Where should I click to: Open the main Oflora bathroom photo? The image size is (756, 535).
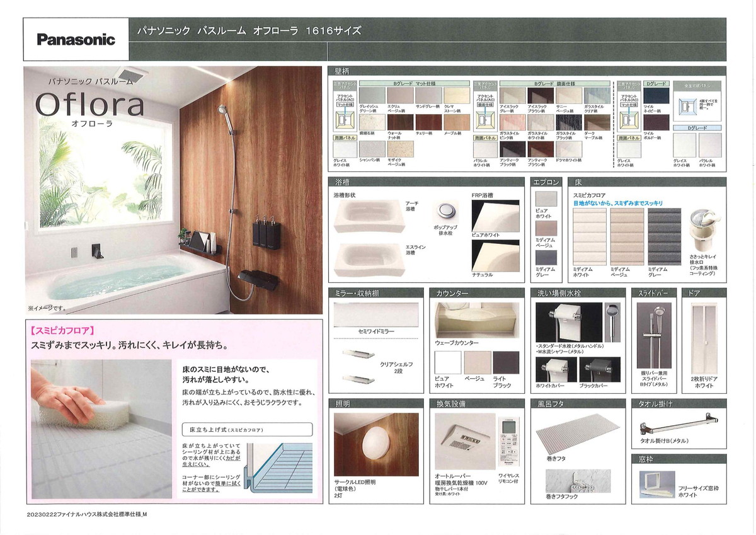point(174,190)
